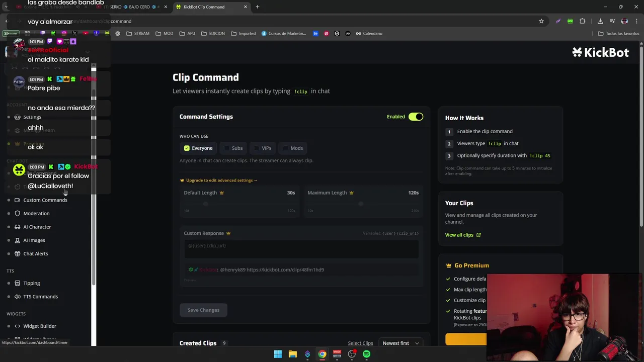
Task: Open the Chrome extensions puzzle icon
Action: [x=582, y=21]
